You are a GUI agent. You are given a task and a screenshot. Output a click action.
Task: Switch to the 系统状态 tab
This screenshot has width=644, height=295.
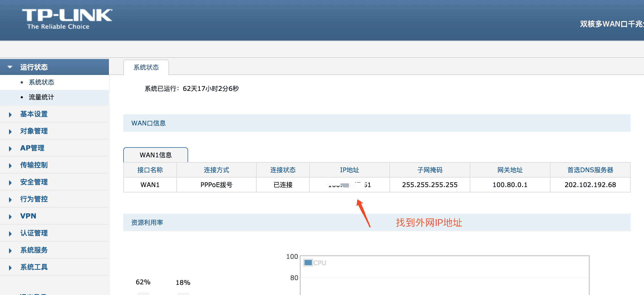146,67
